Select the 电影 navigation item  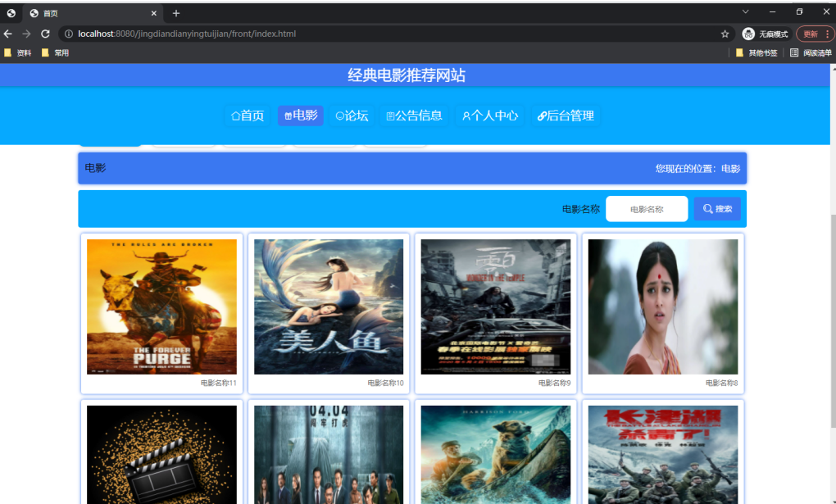click(x=301, y=116)
